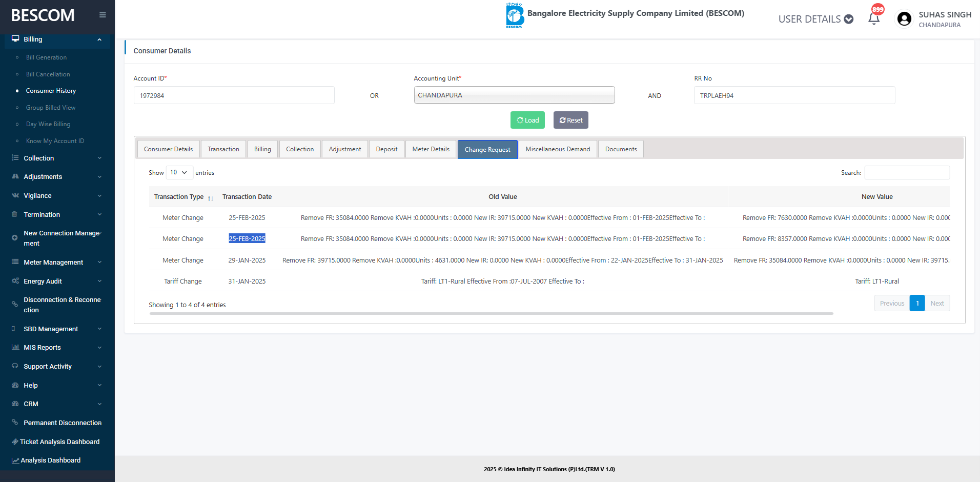This screenshot has height=482, width=980.
Task: Switch to the Billing tab
Action: pos(262,149)
